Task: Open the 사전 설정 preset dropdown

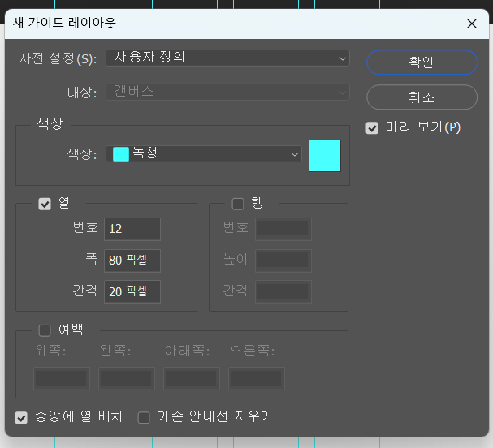Action: (227, 58)
